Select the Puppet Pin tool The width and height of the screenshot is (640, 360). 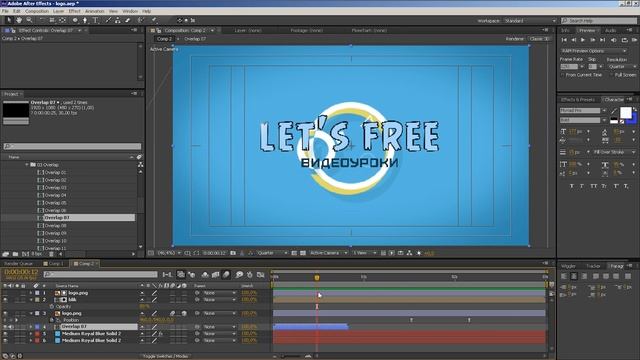coord(154,20)
